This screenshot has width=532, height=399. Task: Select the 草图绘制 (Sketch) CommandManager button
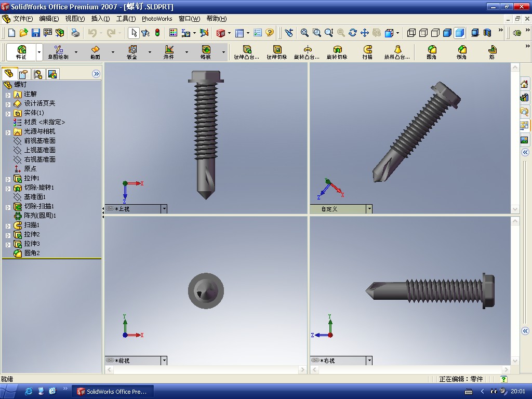58,52
